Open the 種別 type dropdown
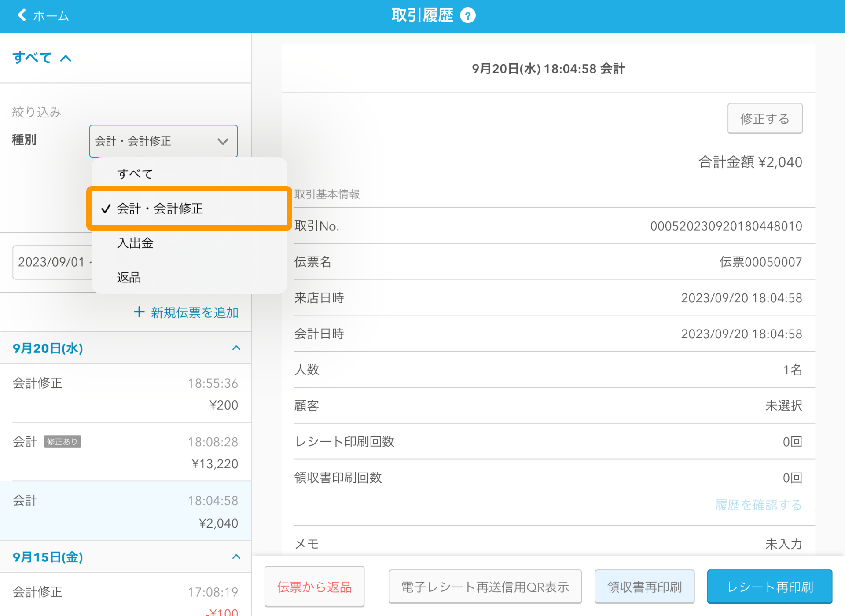Viewport: 845px width, 616px height. (163, 141)
